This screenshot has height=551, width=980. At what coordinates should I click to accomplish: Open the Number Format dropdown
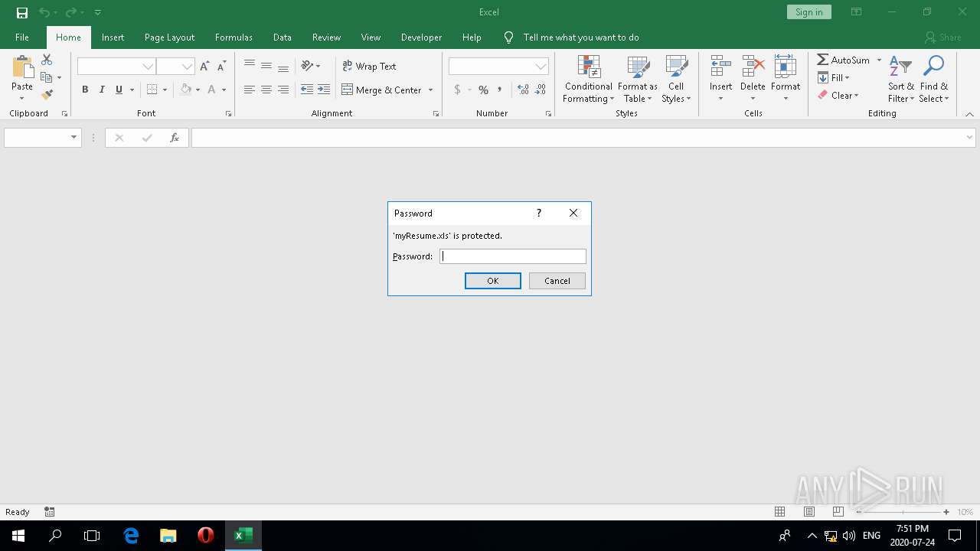coord(541,67)
